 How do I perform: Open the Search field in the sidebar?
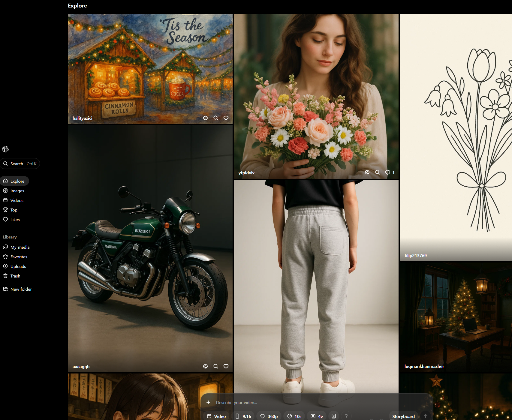pyautogui.click(x=20, y=164)
